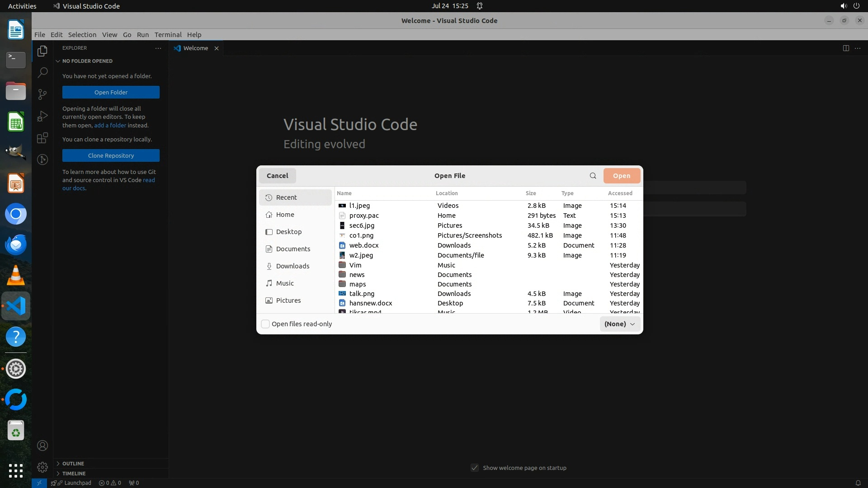The width and height of the screenshot is (868, 488).
Task: Select the proxy.pac file row
Action: [364, 216]
